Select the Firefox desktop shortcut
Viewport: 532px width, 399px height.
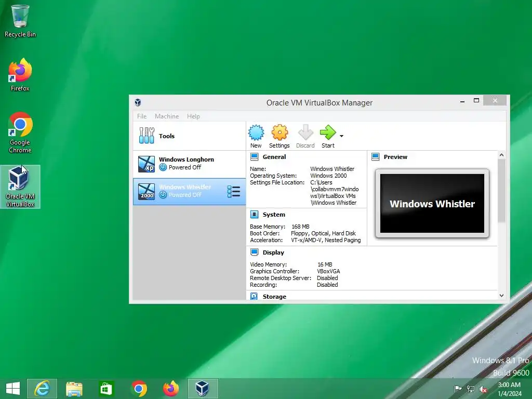(x=20, y=75)
